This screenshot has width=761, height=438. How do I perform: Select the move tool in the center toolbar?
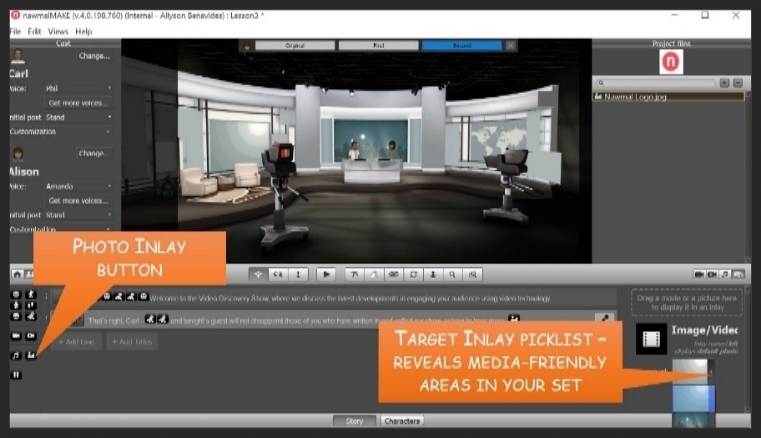[x=258, y=274]
